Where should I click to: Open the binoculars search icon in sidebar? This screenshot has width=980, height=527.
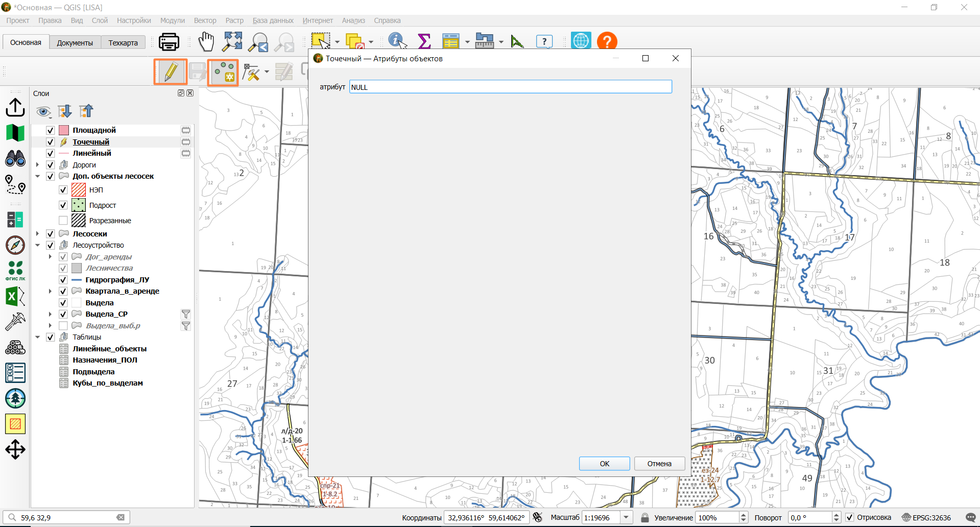(15, 158)
